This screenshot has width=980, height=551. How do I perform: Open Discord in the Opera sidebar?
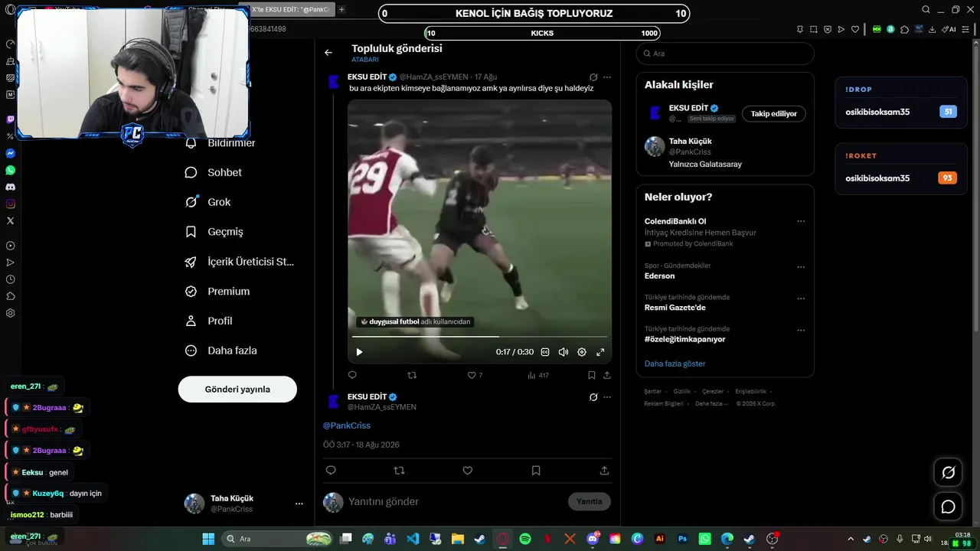point(11,187)
